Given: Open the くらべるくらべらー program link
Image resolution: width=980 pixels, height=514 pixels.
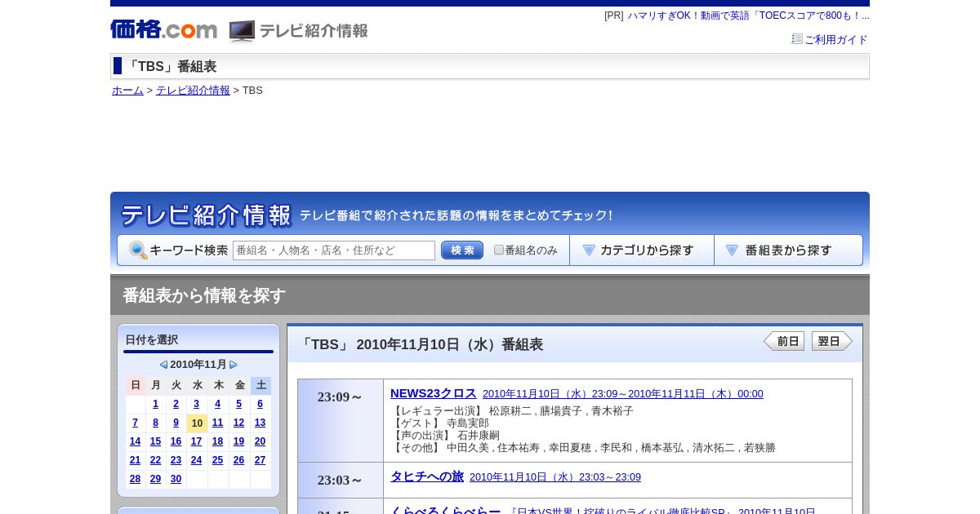Looking at the screenshot, I should (x=445, y=512).
